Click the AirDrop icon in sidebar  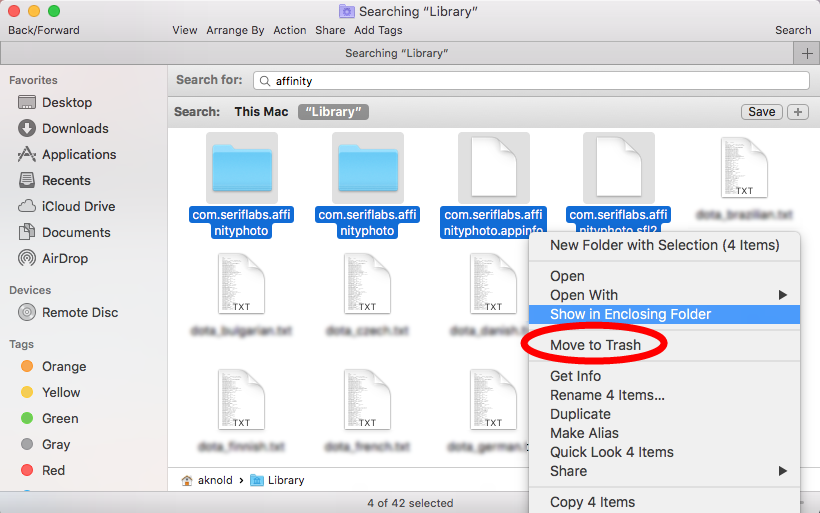pyautogui.click(x=27, y=259)
